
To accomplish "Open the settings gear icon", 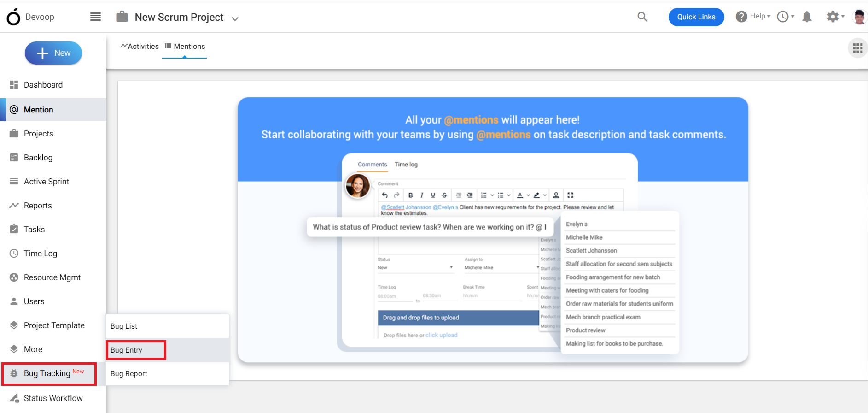I will [x=833, y=17].
